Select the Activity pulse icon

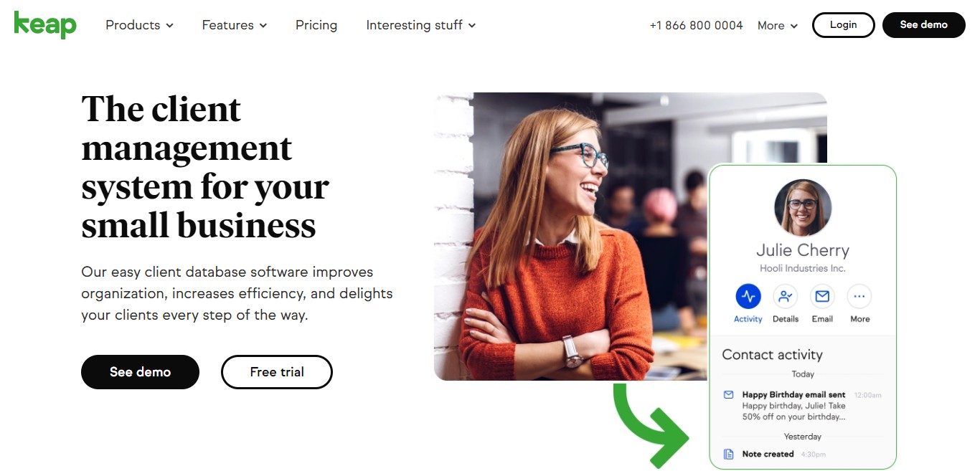tap(748, 296)
